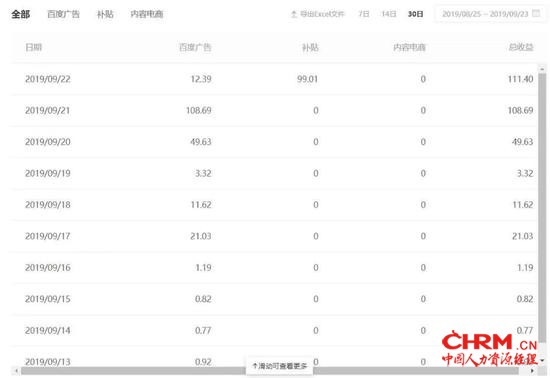This screenshot has height=378, width=550.
Task: Click 内容电商 zero value in 2019/09/22 row
Action: pos(423,79)
